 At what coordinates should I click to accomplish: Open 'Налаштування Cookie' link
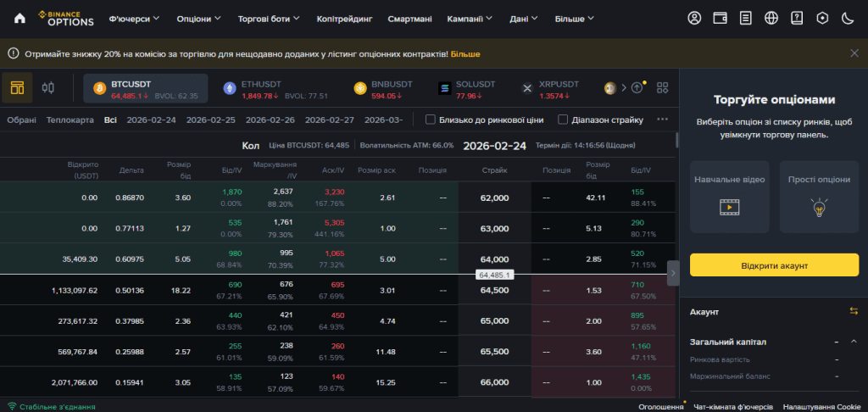point(821,407)
